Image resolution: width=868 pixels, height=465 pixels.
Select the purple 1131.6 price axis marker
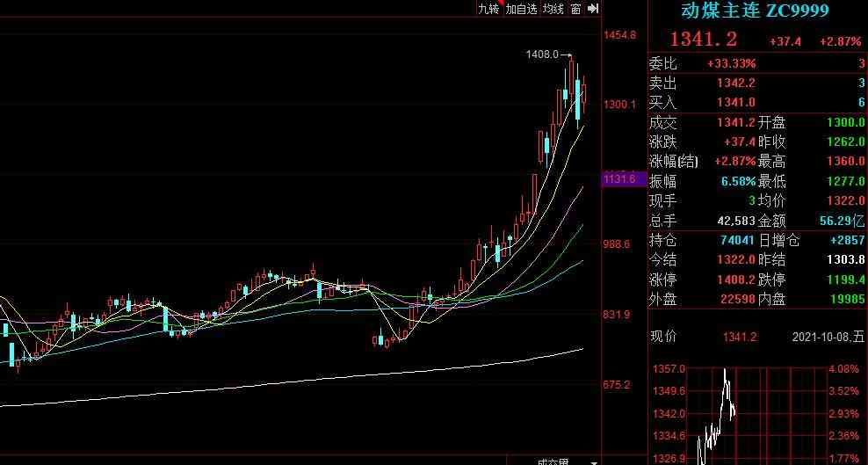619,179
